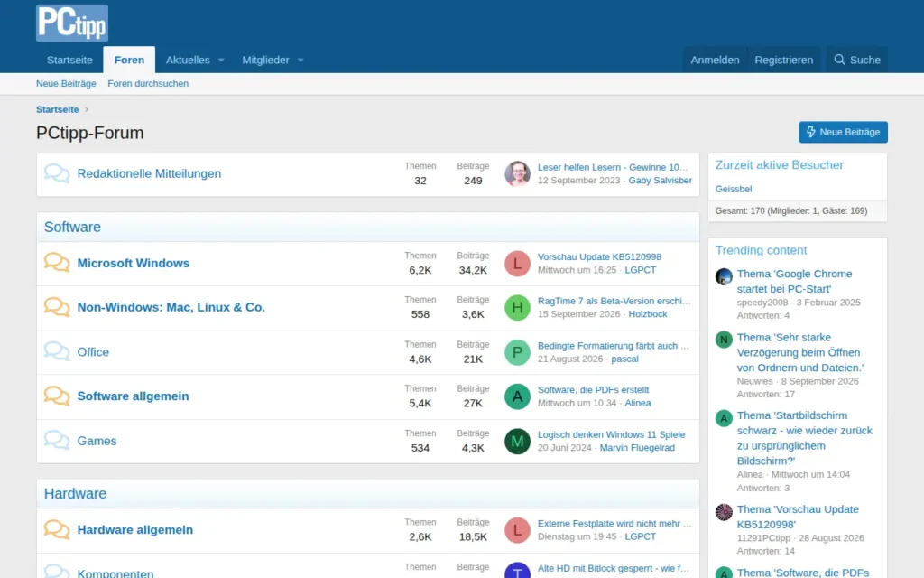Click the A avatar in Software allgemein row
924x578 pixels.
click(517, 396)
